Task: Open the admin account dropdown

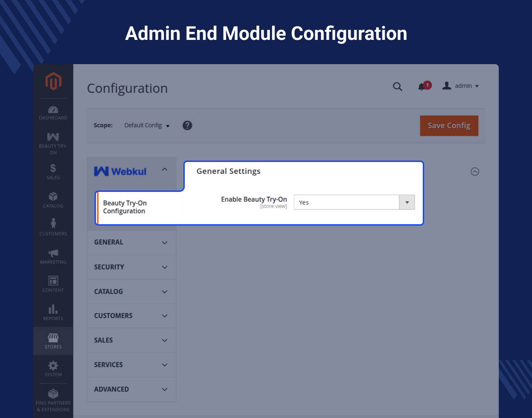Action: (x=460, y=86)
